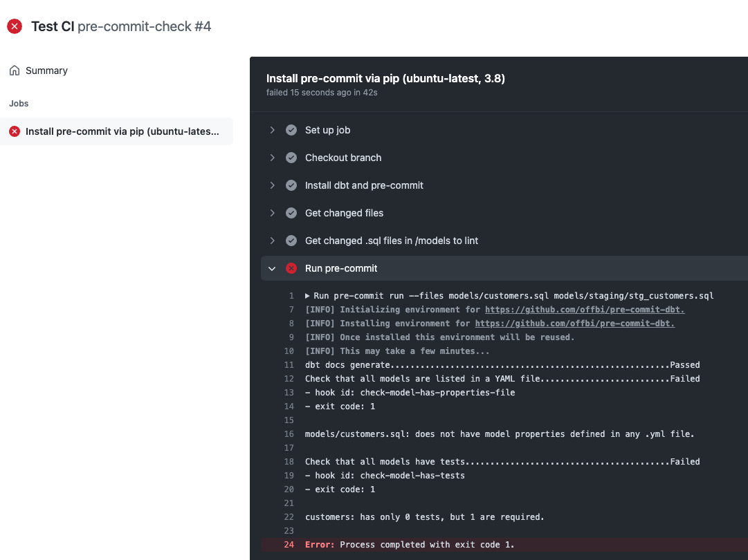Viewport: 748px width, 560px height.
Task: Expand the Get changed files step
Action: click(272, 213)
